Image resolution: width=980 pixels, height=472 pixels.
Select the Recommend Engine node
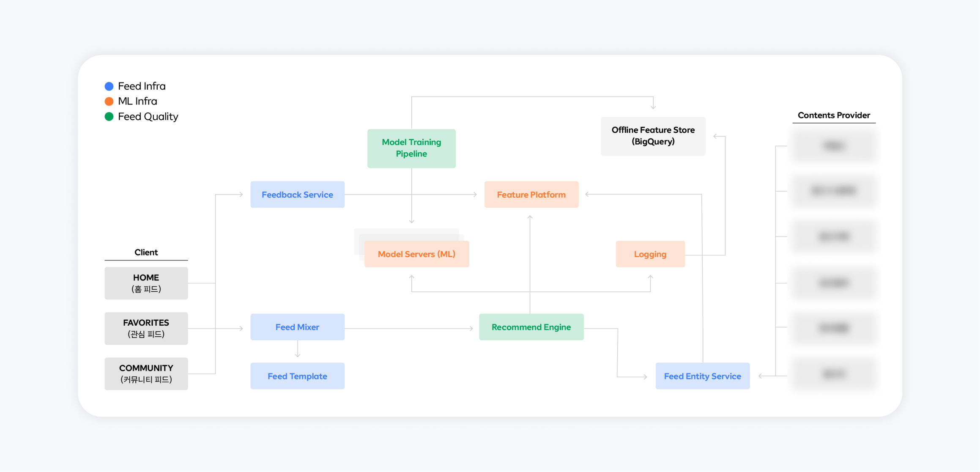[x=531, y=327]
